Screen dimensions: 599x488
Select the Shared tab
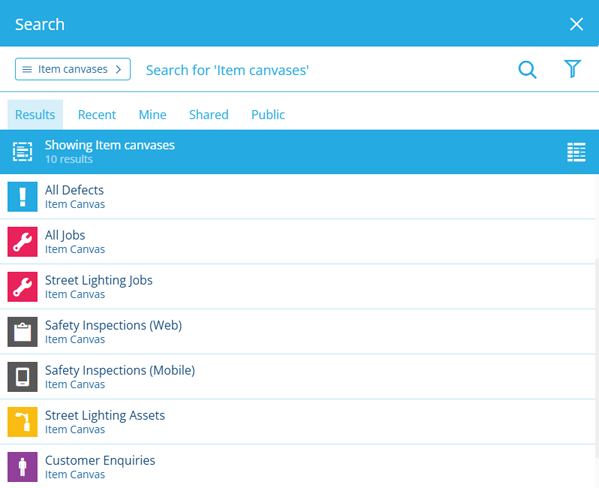(x=209, y=115)
